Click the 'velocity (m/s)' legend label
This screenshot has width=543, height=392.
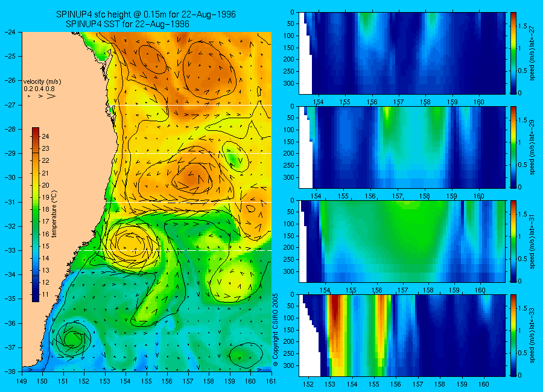pos(42,82)
